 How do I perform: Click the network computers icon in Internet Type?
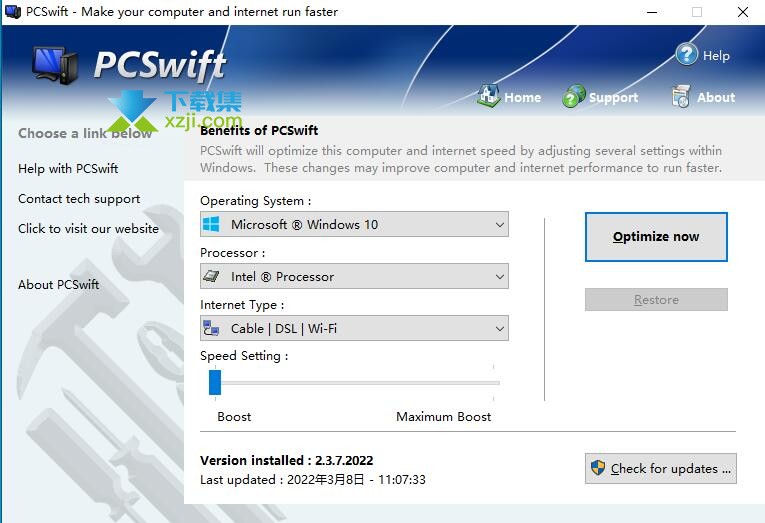tap(211, 328)
